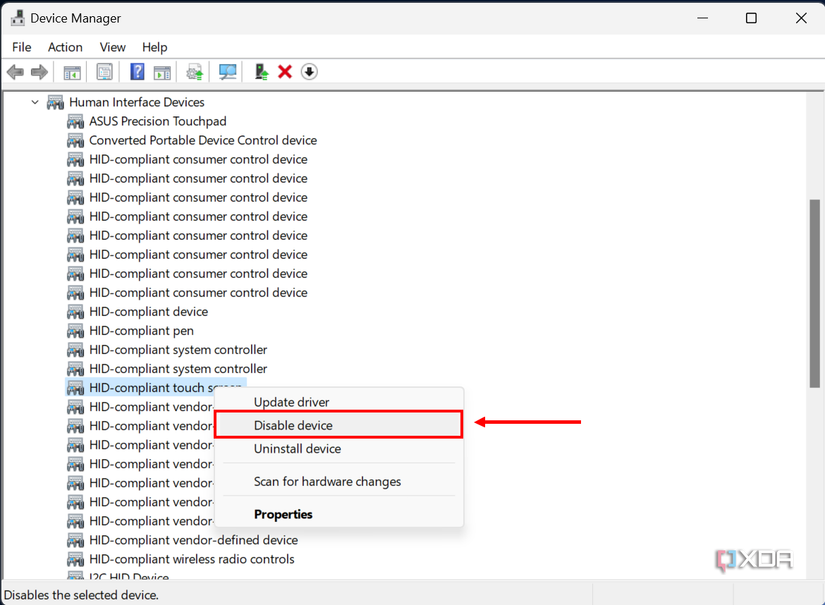The image size is (825, 605).
Task: Click the HID-compliant touch screen device icon
Action: point(75,388)
